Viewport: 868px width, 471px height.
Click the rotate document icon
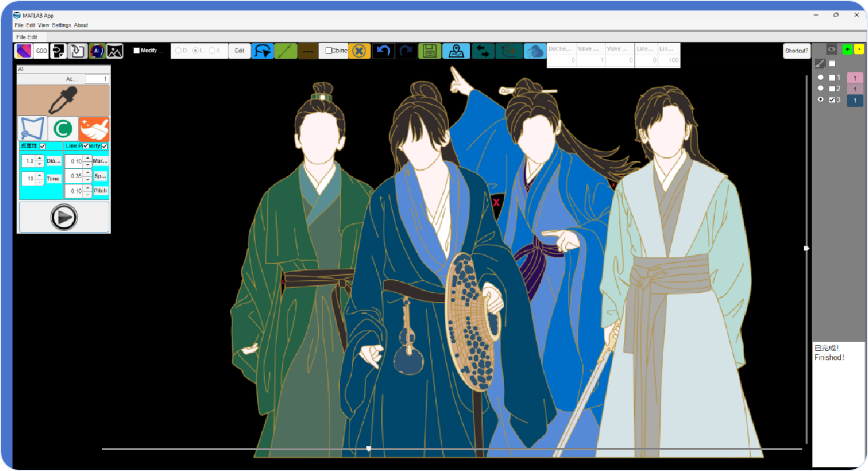[x=77, y=51]
